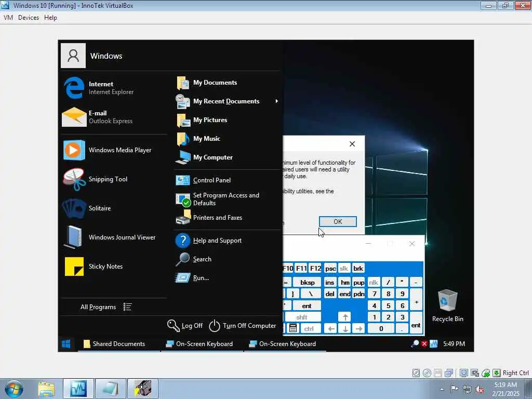Open Printers and Faxes
The height and width of the screenshot is (399, 532).
[228, 218]
